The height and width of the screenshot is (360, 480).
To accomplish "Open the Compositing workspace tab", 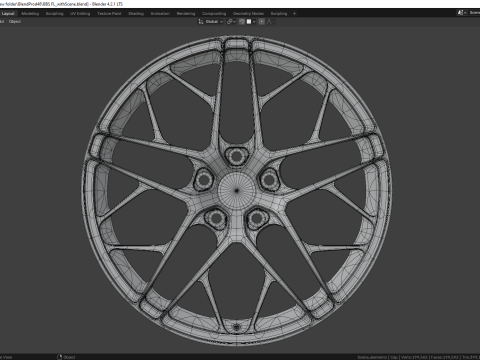I will (x=214, y=14).
